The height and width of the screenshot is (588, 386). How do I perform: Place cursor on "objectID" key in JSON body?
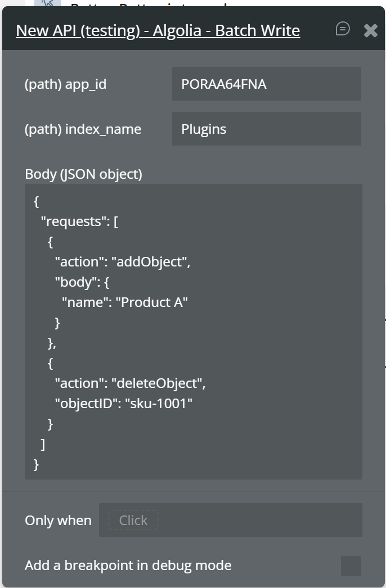point(86,404)
